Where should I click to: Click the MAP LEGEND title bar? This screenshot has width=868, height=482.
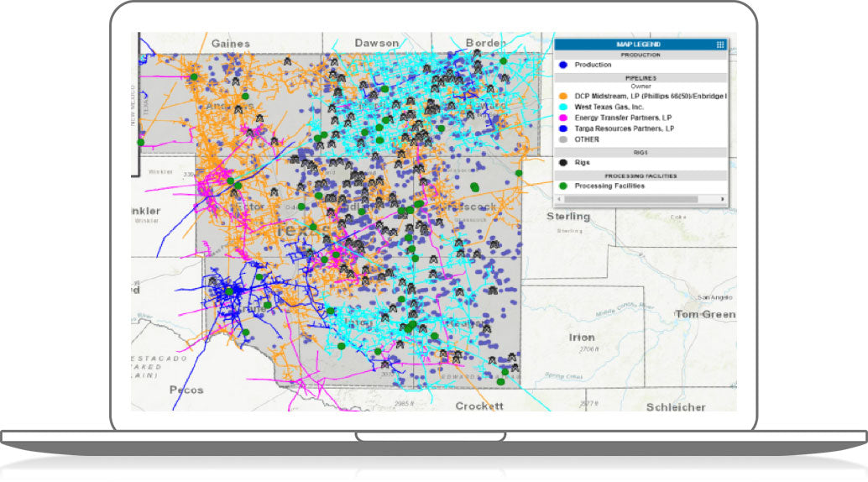coord(641,45)
